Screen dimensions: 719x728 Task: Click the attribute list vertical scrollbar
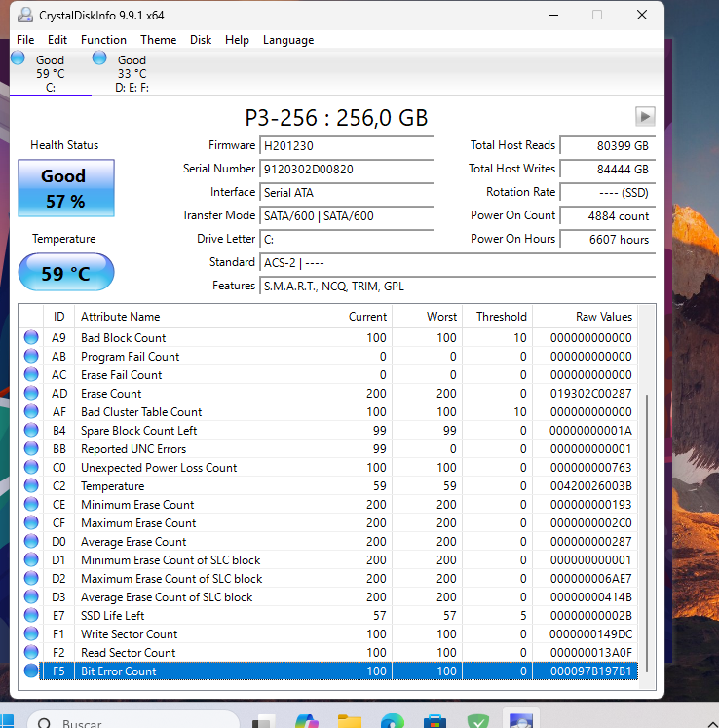(647, 533)
